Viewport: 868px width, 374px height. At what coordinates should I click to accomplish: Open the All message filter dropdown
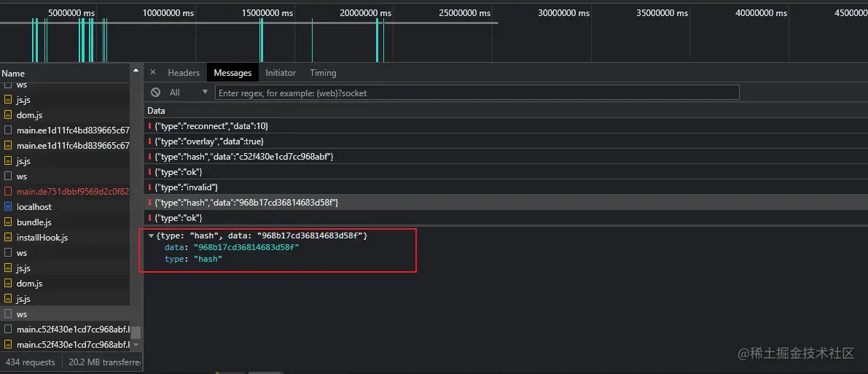pyautogui.click(x=188, y=93)
